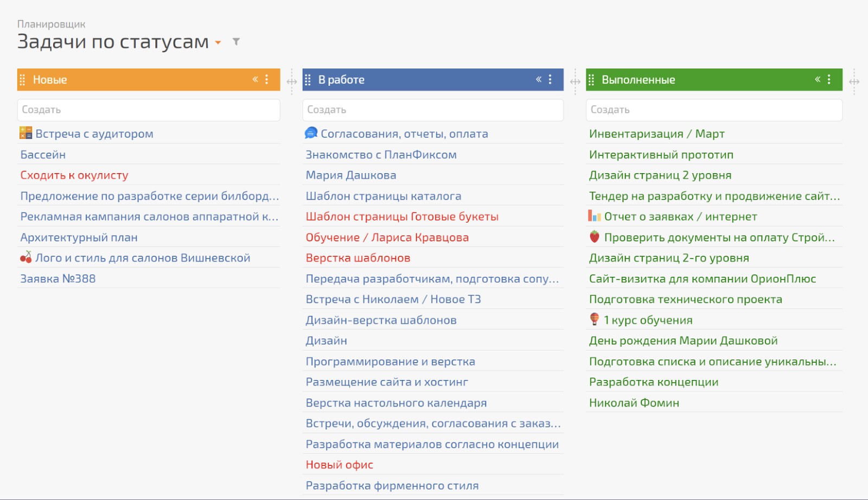Expand the Задачи по статусам dropdown arrow
The height and width of the screenshot is (500, 868).
pyautogui.click(x=218, y=42)
